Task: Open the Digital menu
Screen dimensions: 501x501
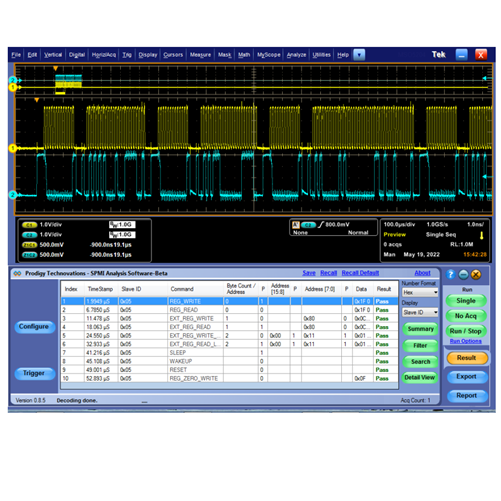Action: 77,55
